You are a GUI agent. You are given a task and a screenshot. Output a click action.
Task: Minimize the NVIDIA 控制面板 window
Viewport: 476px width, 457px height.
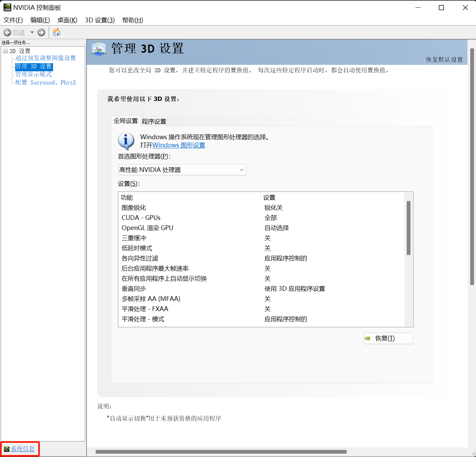point(418,7)
